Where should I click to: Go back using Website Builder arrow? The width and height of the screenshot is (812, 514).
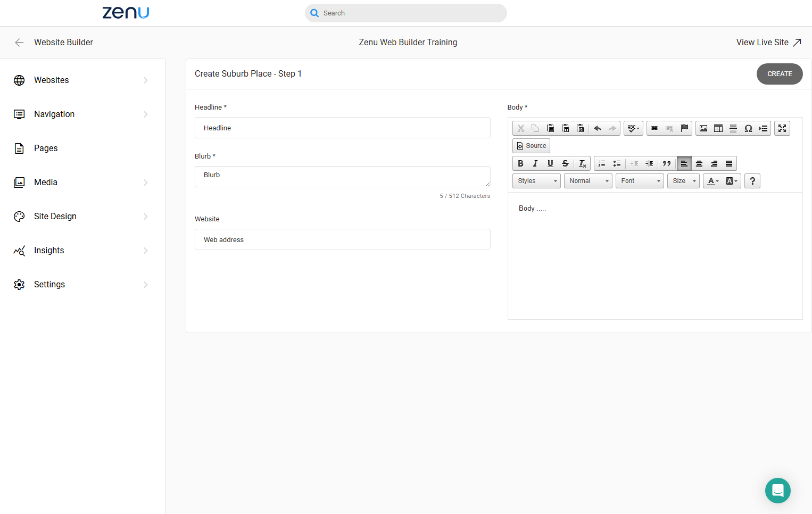pyautogui.click(x=19, y=43)
